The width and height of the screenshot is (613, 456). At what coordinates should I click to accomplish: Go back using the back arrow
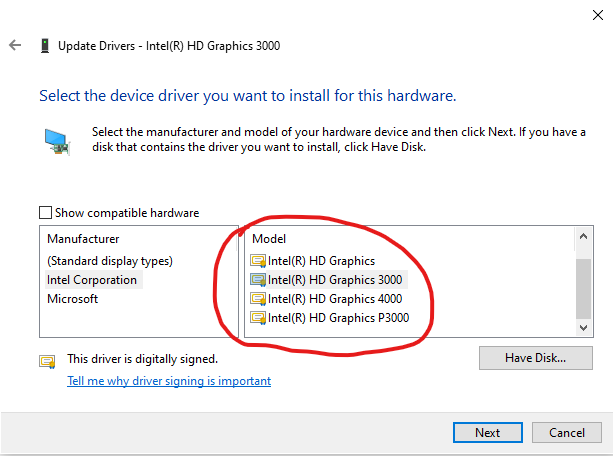pyautogui.click(x=15, y=45)
